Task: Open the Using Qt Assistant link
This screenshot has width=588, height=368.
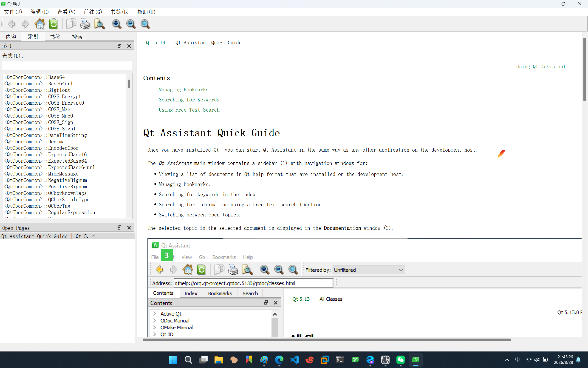Action: pyautogui.click(x=541, y=67)
